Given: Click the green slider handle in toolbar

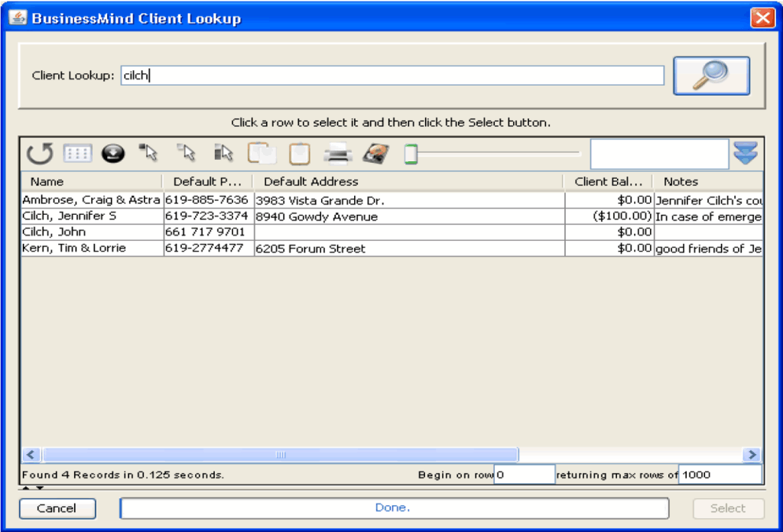Looking at the screenshot, I should click(x=411, y=154).
